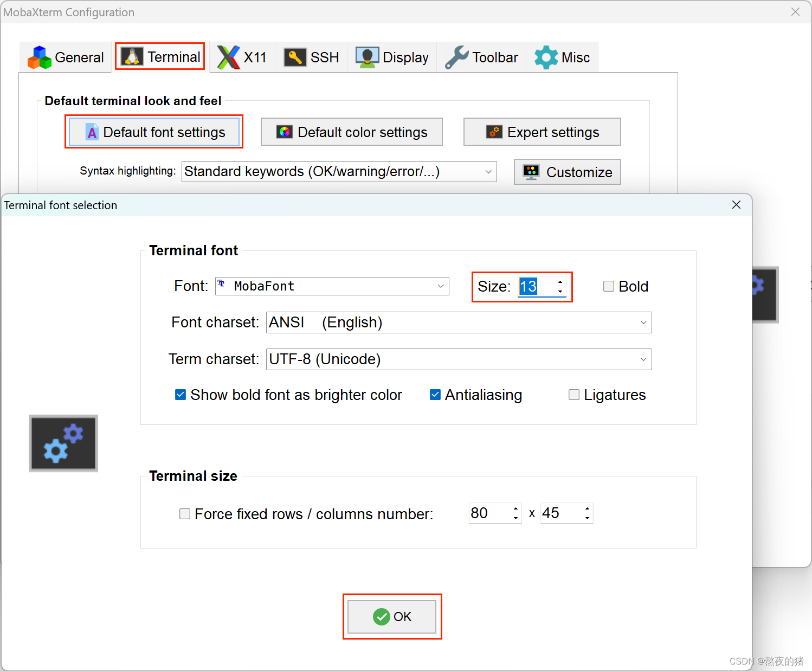Screen dimensions: 812x671
Task: Click the Customize monitor icon
Action: pyautogui.click(x=531, y=172)
